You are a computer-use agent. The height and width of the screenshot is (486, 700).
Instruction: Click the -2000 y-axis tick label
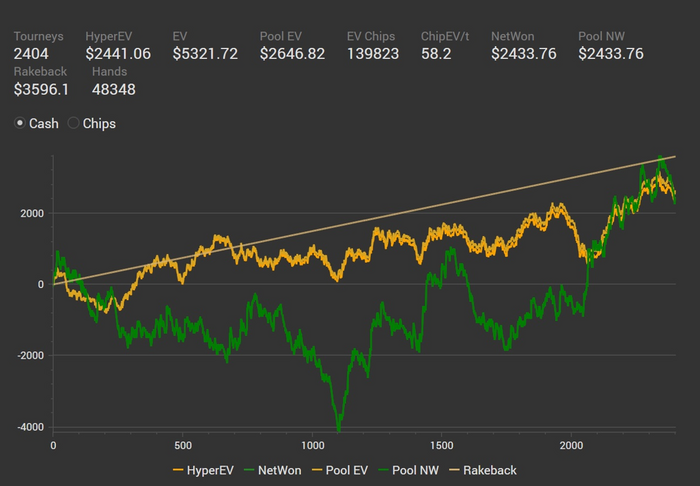[31, 356]
